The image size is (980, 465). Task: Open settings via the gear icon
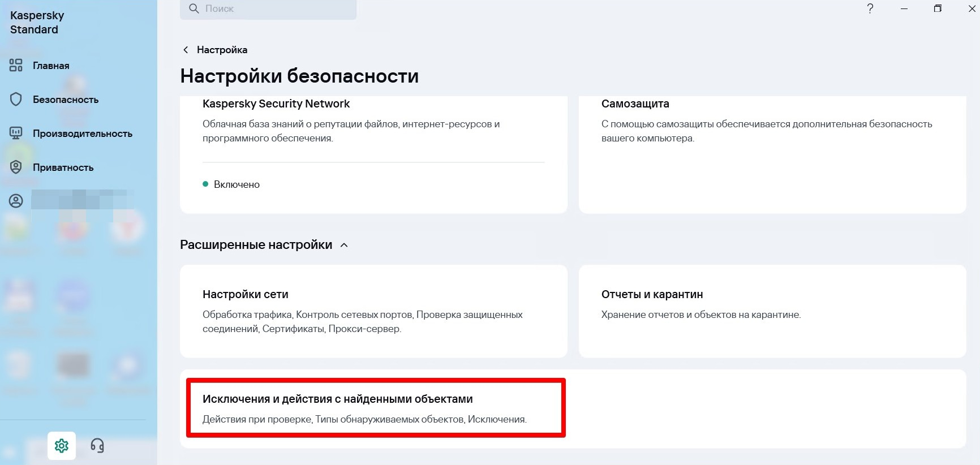click(x=62, y=446)
